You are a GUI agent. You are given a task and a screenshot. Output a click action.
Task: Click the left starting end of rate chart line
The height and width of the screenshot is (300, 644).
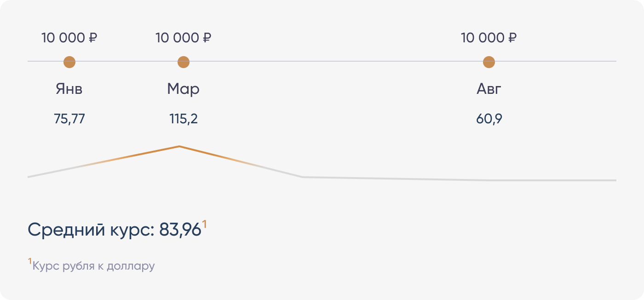[29, 177]
